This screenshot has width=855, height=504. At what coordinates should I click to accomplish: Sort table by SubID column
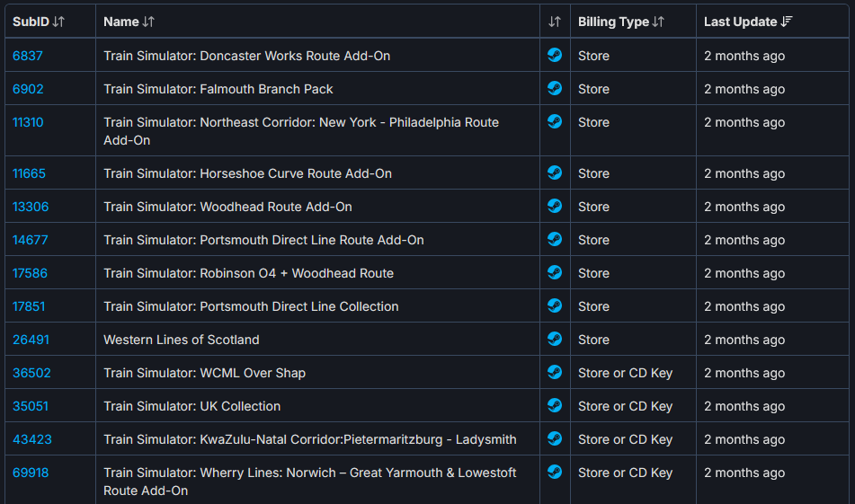(x=39, y=22)
